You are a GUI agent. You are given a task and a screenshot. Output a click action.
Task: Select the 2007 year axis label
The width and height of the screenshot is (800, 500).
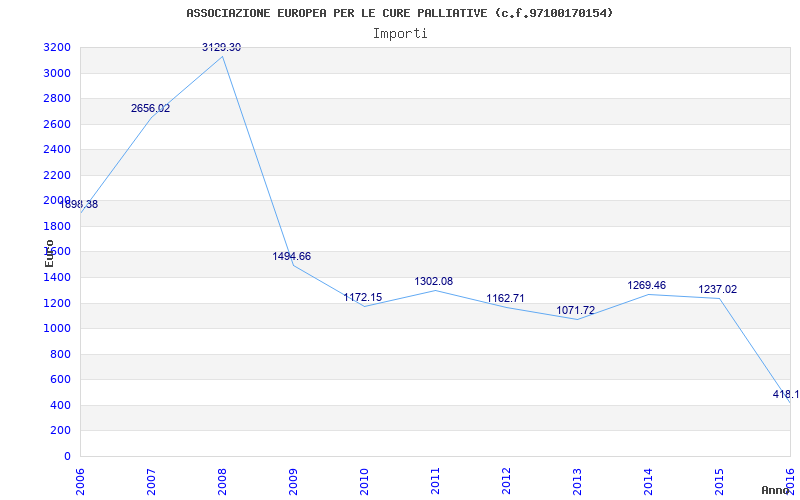coord(151,481)
